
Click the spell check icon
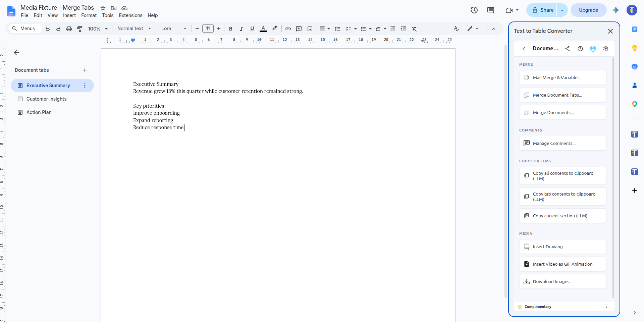pyautogui.click(x=456, y=29)
